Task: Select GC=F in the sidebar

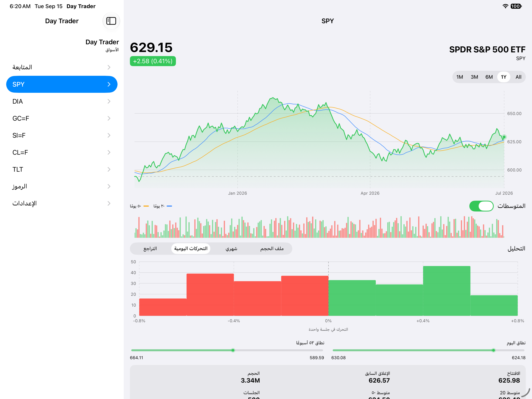Action: click(x=62, y=118)
